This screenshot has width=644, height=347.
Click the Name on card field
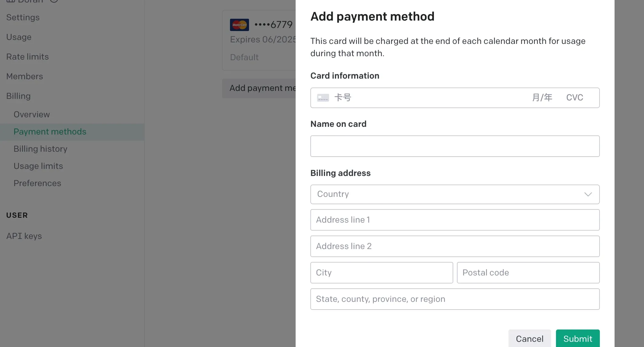pos(455,146)
